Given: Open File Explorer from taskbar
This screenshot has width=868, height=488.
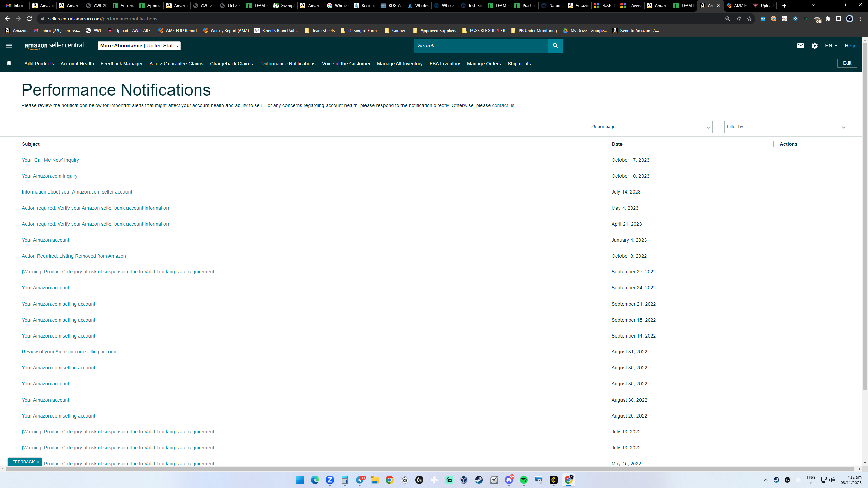Looking at the screenshot, I should click(374, 480).
